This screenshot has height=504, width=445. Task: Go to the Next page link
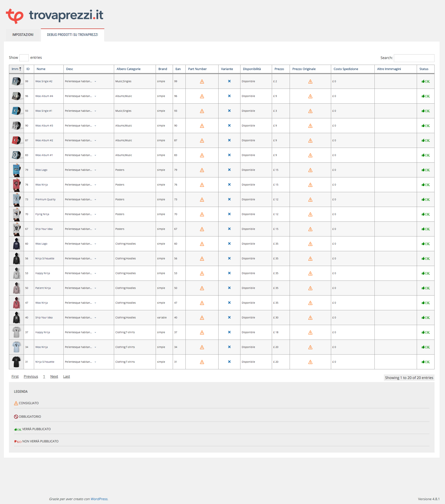(54, 376)
